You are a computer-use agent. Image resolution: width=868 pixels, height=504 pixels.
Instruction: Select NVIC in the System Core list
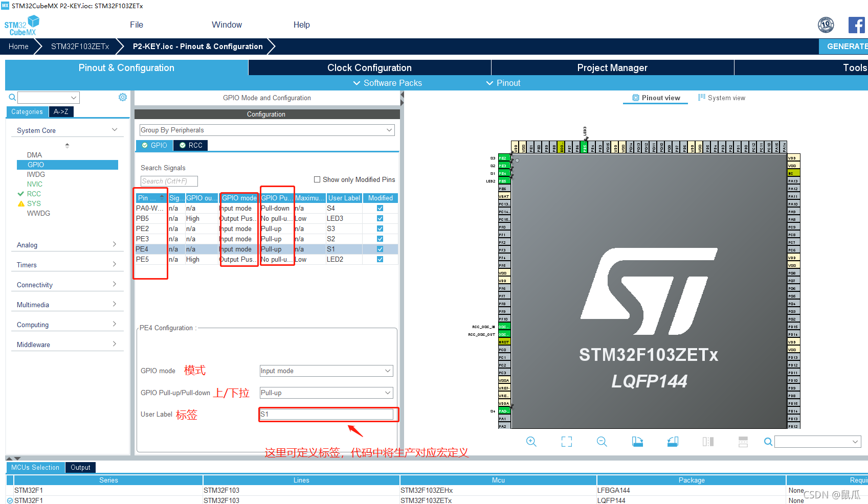click(x=35, y=184)
